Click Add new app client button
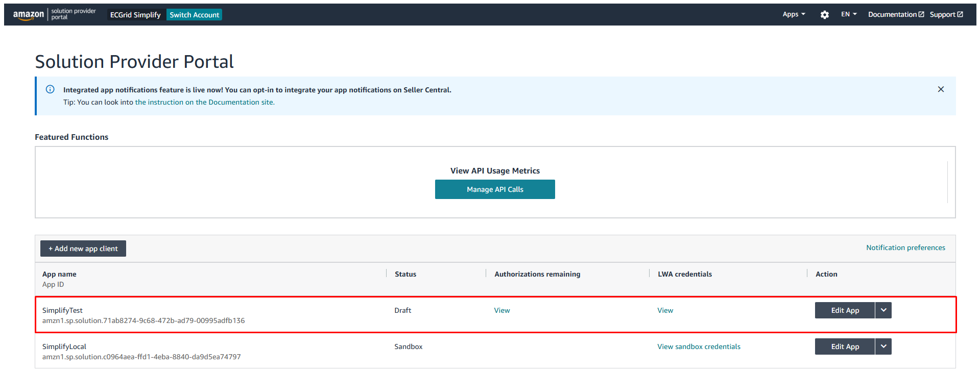The width and height of the screenshot is (980, 372). 83,249
